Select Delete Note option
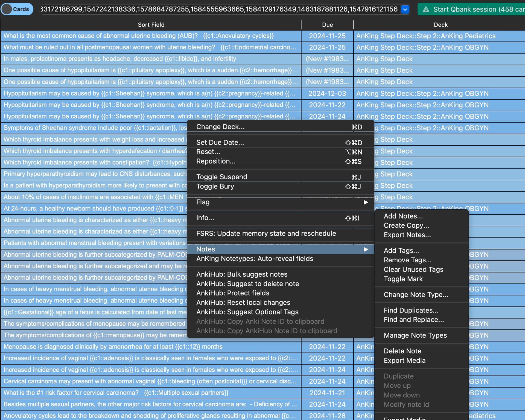 [x=402, y=351]
